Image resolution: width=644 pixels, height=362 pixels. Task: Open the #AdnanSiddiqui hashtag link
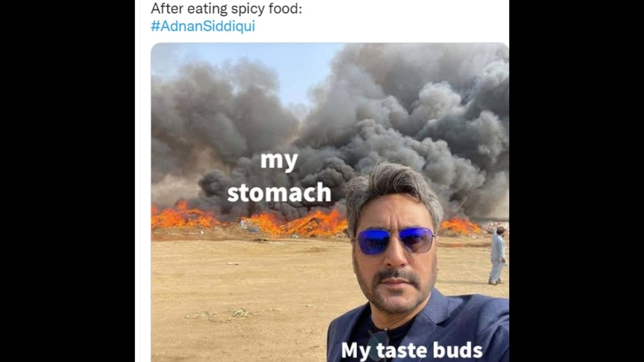203,26
